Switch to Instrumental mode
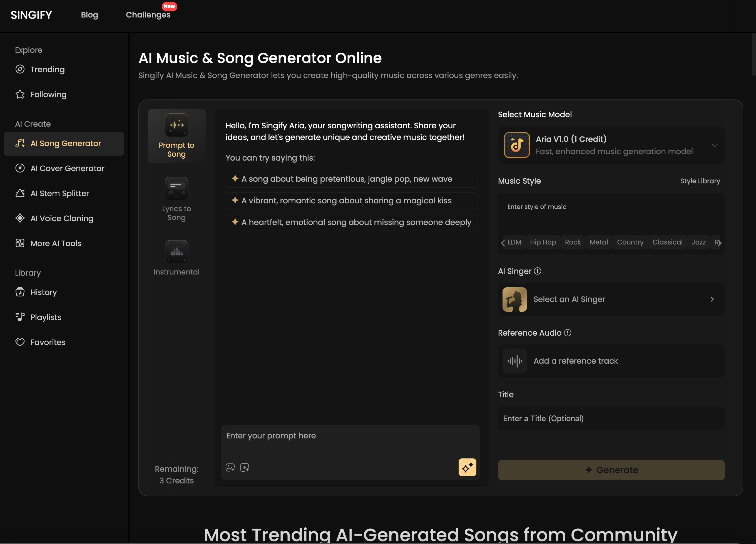The width and height of the screenshot is (756, 544). pyautogui.click(x=177, y=258)
